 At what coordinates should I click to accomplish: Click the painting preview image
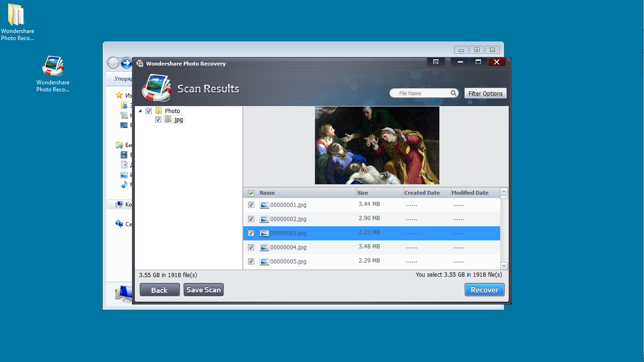click(x=377, y=145)
